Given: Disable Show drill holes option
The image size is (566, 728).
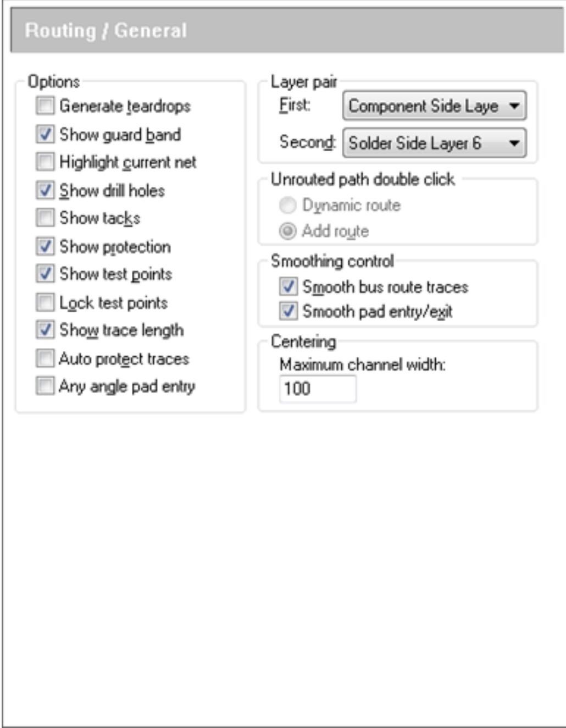Looking at the screenshot, I should point(45,190).
